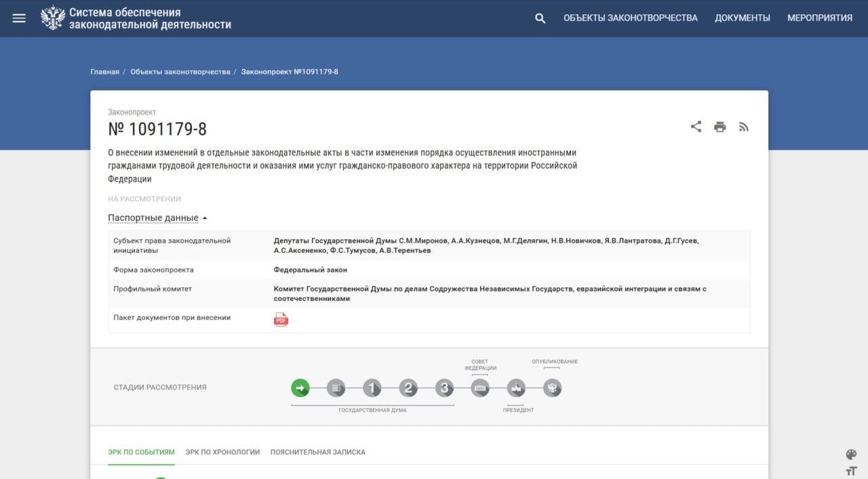Go to Главная breadcrumb link
This screenshot has height=479, width=868.
(x=104, y=72)
